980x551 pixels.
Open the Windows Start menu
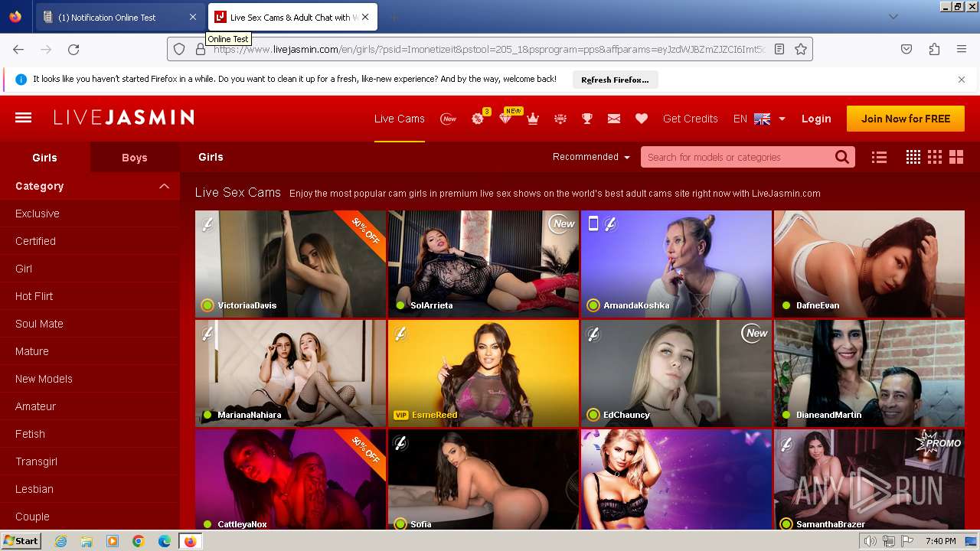(x=21, y=541)
